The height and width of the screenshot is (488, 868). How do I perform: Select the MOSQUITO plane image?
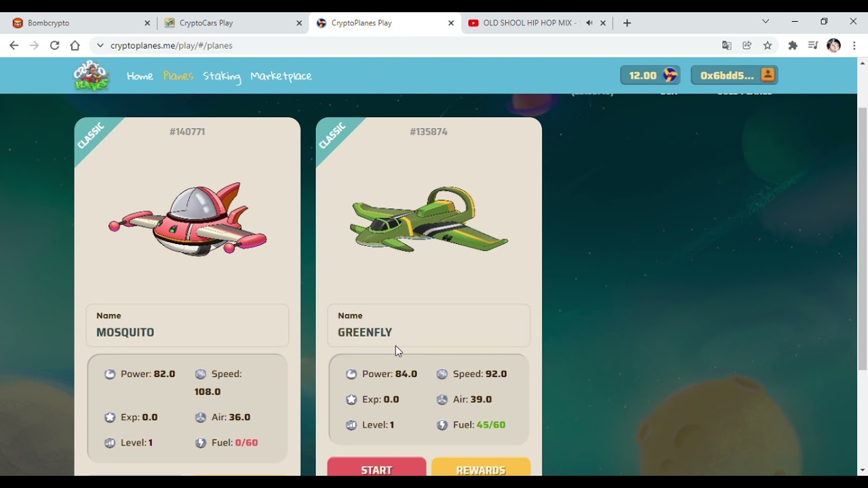coord(188,219)
